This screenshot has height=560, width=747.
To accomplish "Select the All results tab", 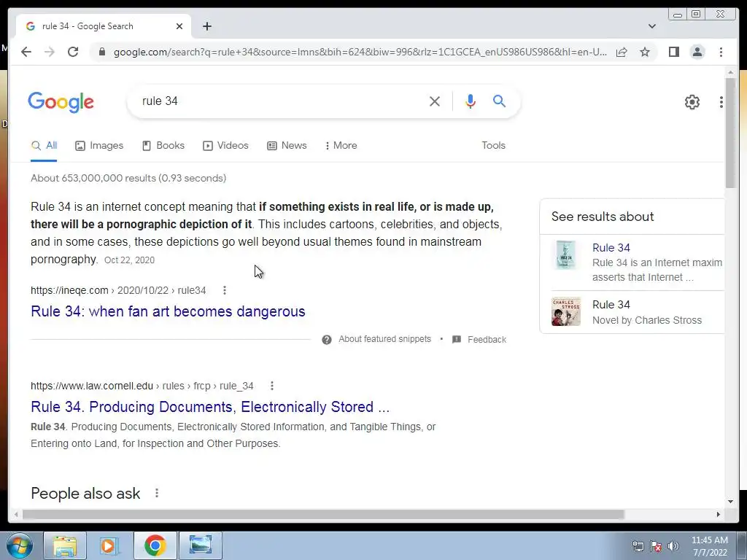I will pos(44,146).
